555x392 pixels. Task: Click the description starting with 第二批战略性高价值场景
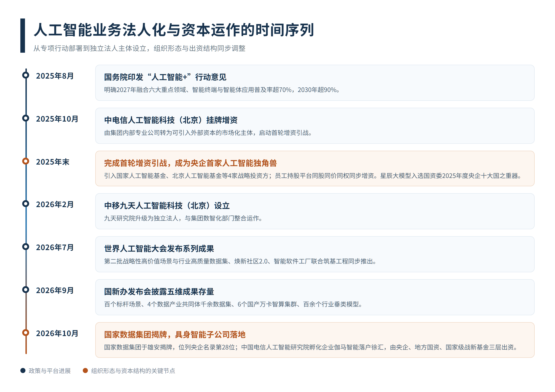pos(240,261)
